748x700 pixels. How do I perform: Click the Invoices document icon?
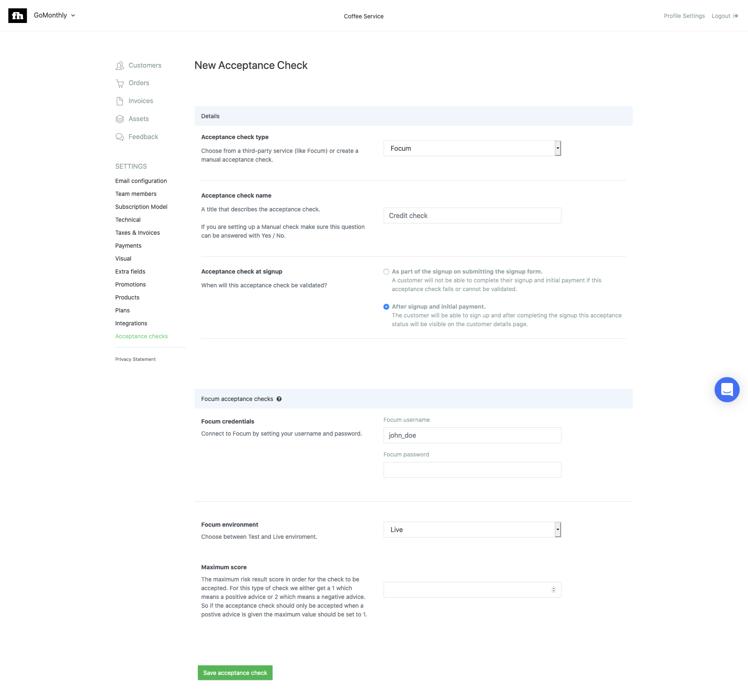click(120, 101)
